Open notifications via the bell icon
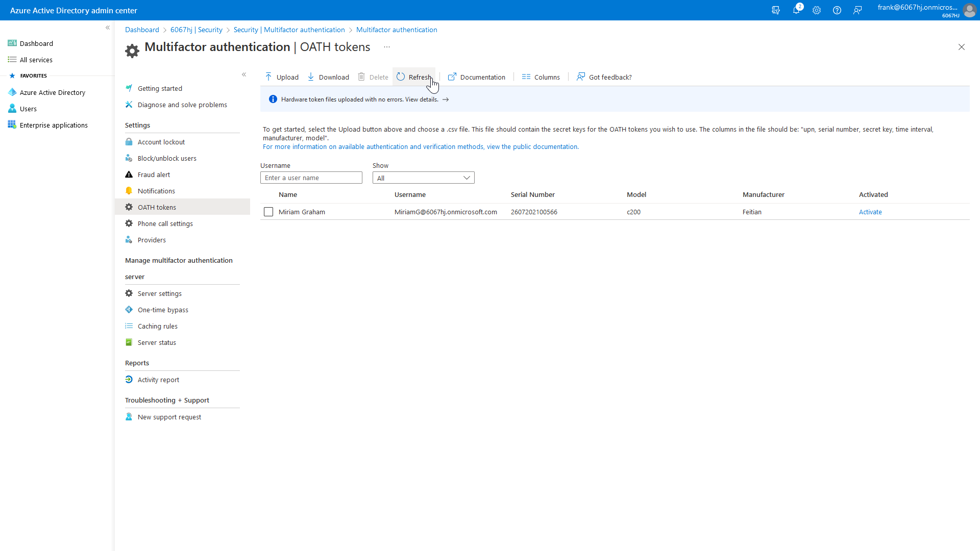The height and width of the screenshot is (551, 980). pyautogui.click(x=796, y=10)
